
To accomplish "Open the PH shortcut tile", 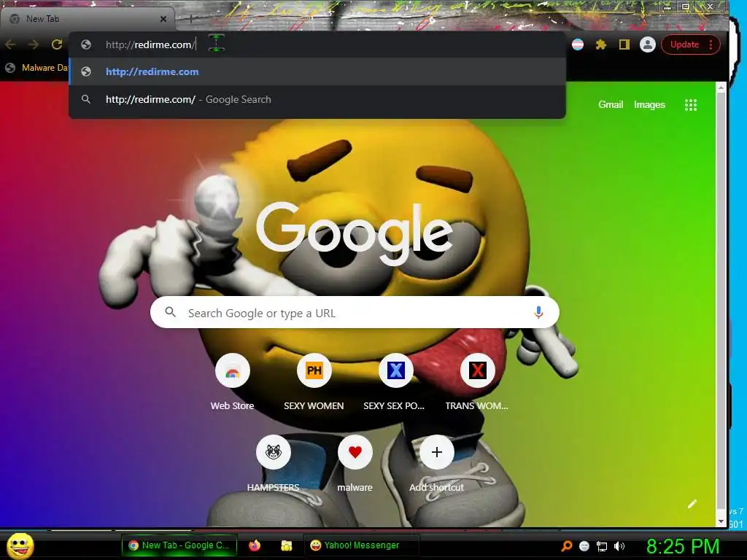I will tap(314, 370).
